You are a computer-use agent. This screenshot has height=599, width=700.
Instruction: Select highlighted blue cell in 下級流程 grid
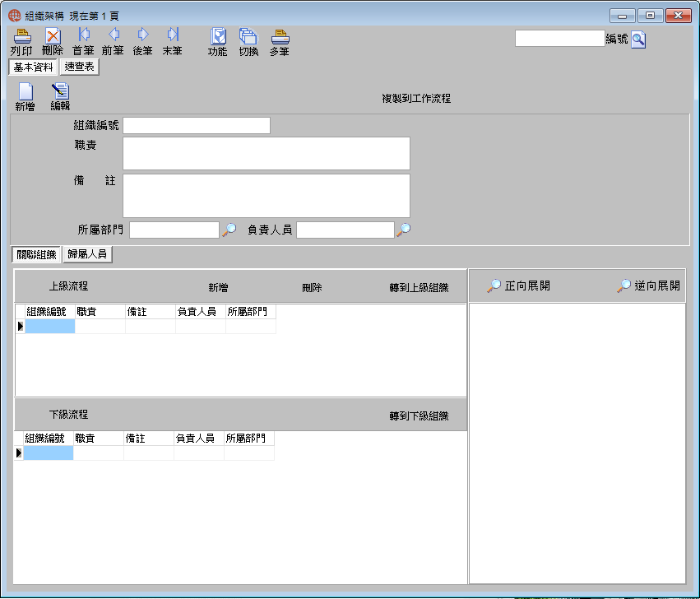pos(48,453)
